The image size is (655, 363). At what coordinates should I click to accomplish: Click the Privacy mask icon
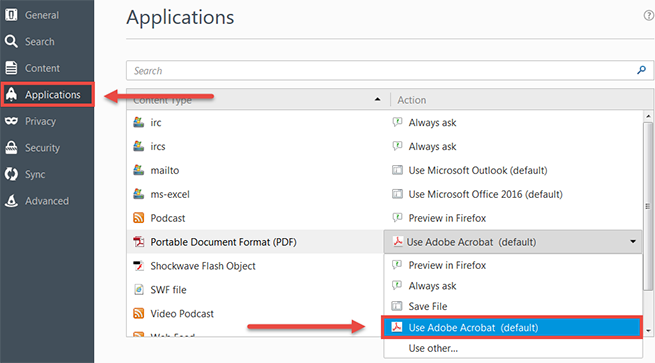[x=11, y=121]
